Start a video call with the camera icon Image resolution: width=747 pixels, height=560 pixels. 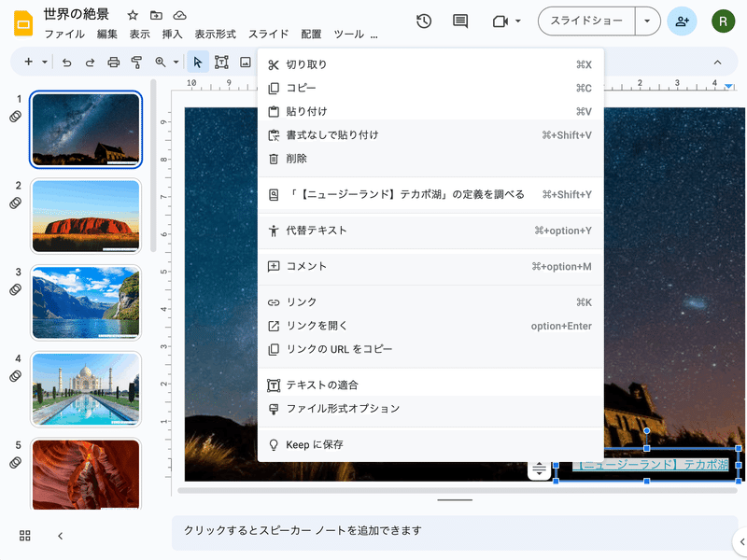pyautogui.click(x=500, y=21)
